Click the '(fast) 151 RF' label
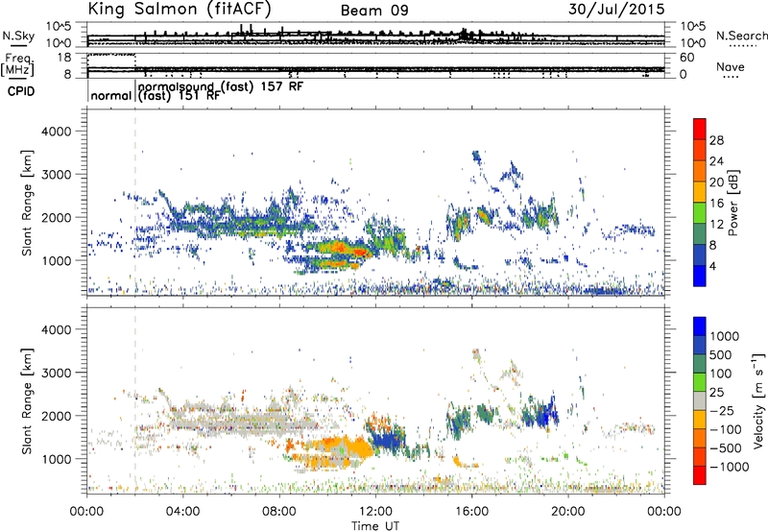The height and width of the screenshot is (532, 768). [x=179, y=95]
